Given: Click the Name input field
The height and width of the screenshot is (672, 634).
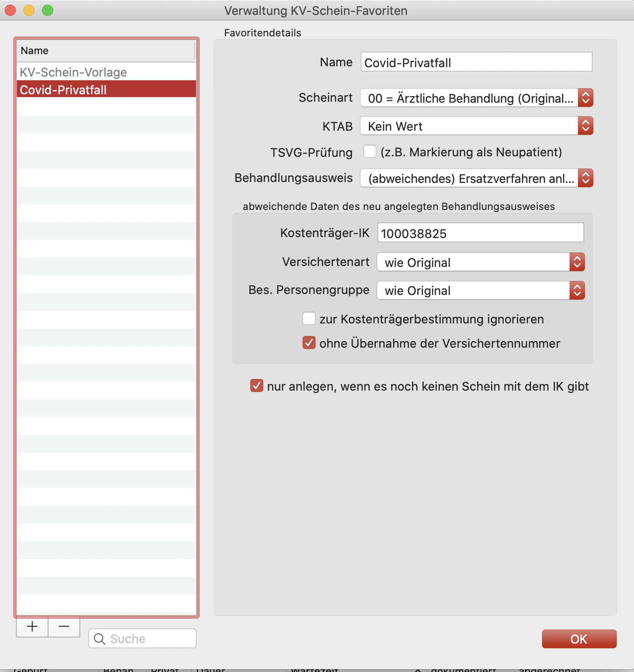Looking at the screenshot, I should tap(476, 62).
